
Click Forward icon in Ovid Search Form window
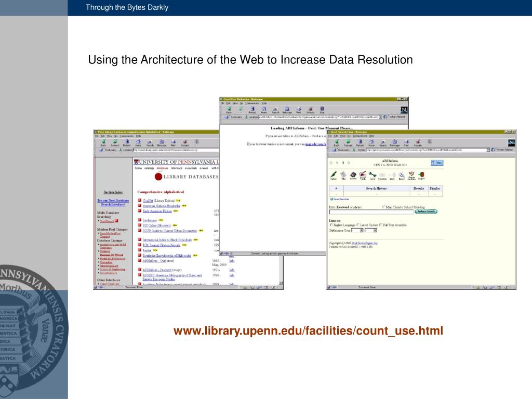(x=348, y=142)
